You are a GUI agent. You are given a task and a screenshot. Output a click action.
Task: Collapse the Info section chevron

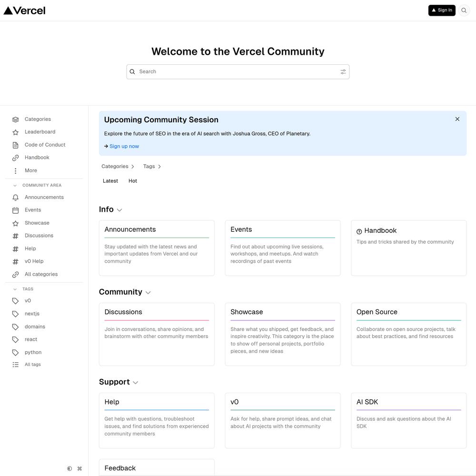(119, 210)
